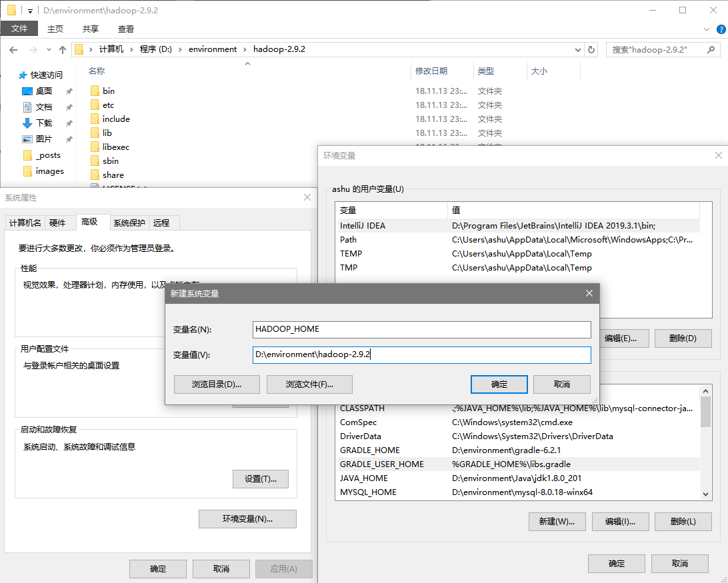Click the 环境变量(N)... button
Image resolution: width=728 pixels, height=583 pixels.
pos(247,519)
